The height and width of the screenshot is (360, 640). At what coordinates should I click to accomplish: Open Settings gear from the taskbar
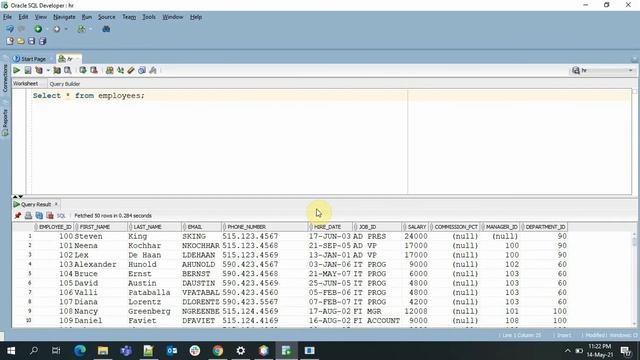coord(240,351)
